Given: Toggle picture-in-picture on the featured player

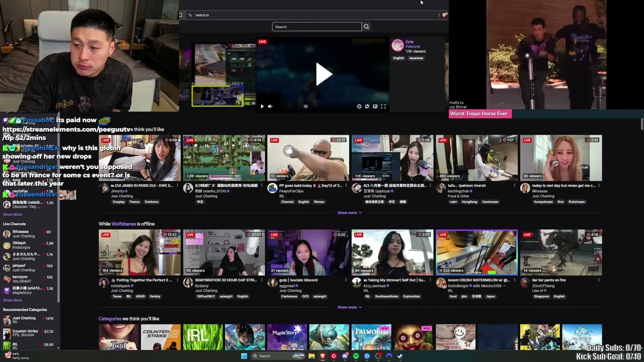Looking at the screenshot, I should (x=375, y=107).
